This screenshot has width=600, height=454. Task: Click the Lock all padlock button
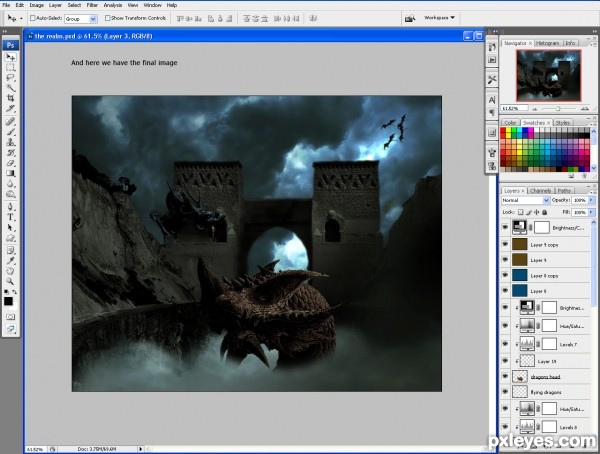point(545,212)
